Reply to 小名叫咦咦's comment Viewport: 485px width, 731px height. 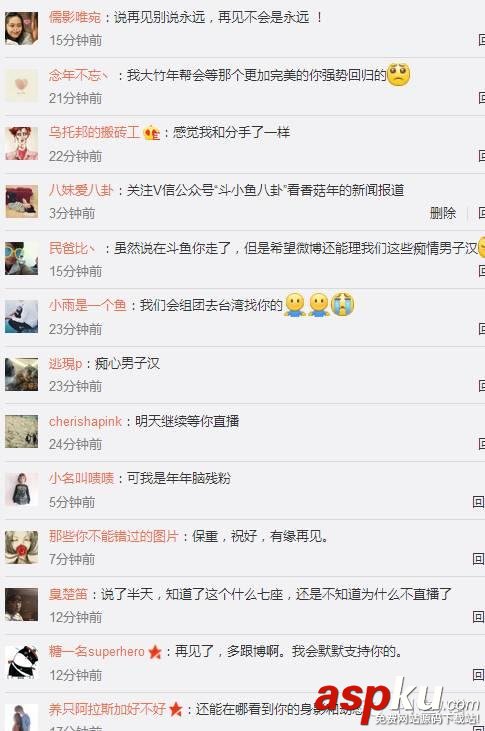478,502
